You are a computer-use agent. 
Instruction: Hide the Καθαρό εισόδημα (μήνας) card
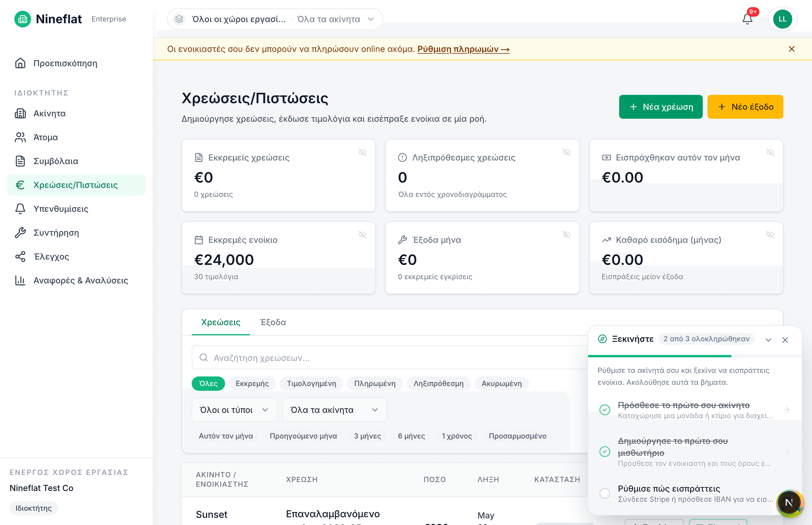pyautogui.click(x=770, y=234)
